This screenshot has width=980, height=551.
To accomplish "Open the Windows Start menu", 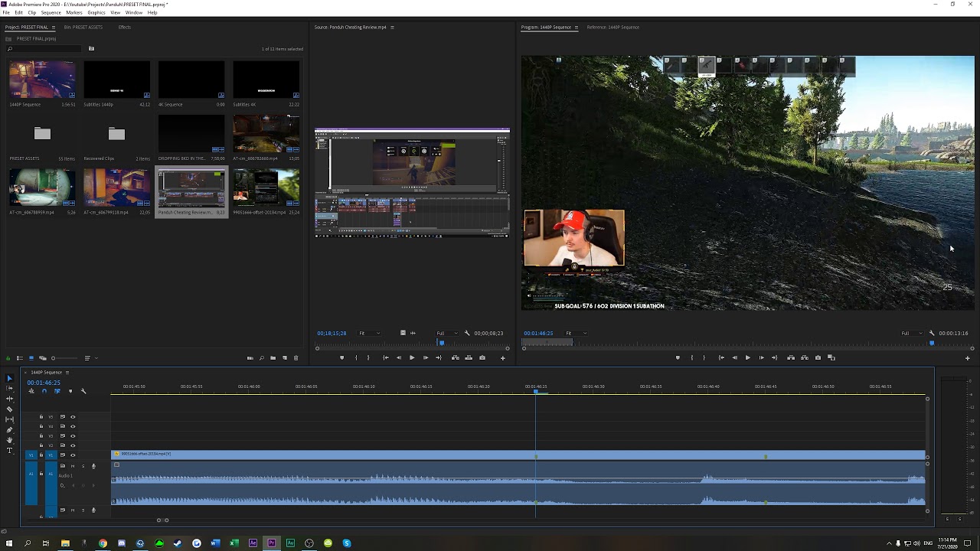I will coord(9,543).
